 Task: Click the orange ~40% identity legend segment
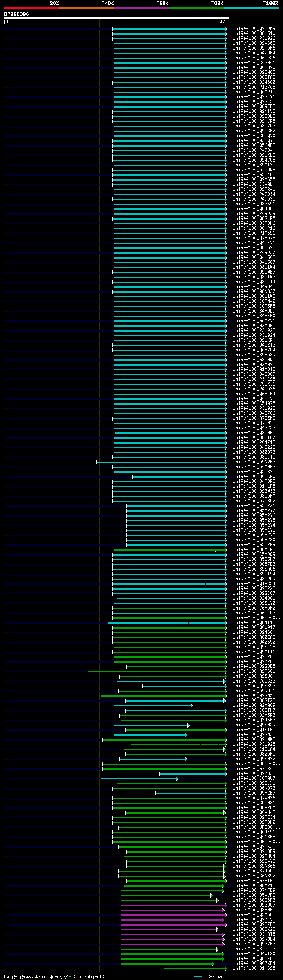click(x=87, y=8)
